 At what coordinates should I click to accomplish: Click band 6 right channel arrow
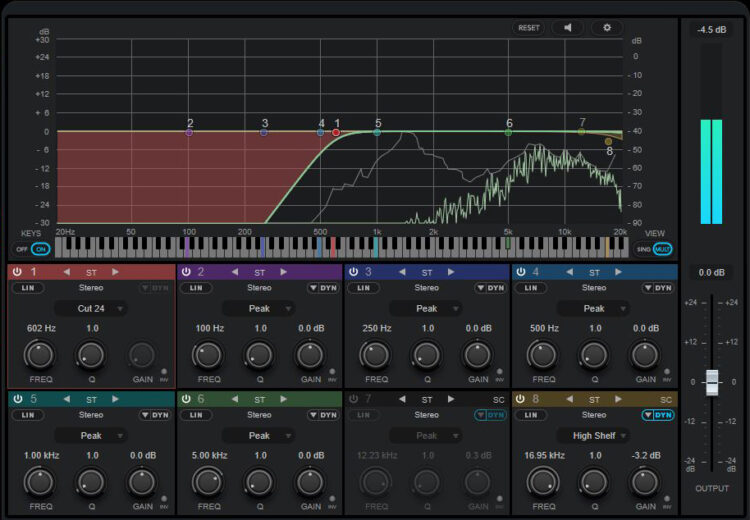[284, 399]
